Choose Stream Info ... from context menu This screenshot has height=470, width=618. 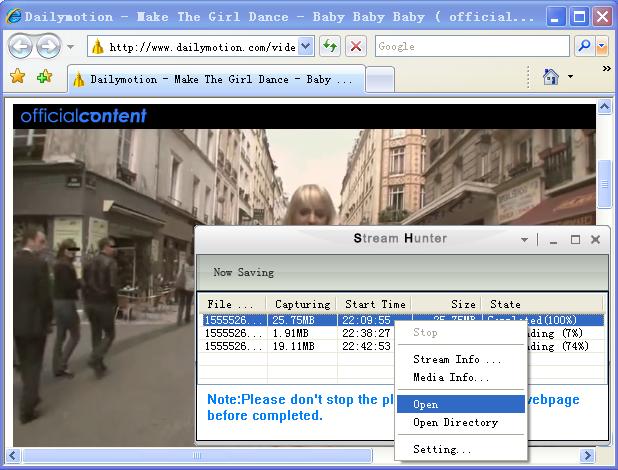[461, 359]
